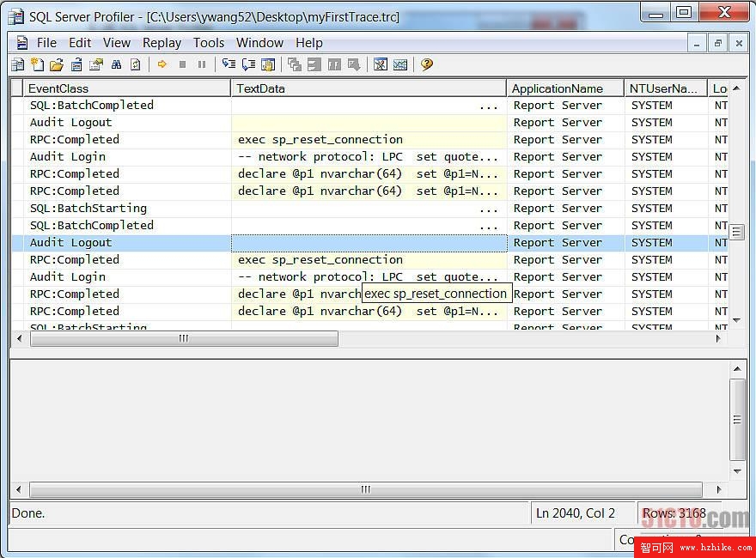
Task: Open the Window menu
Action: point(259,43)
